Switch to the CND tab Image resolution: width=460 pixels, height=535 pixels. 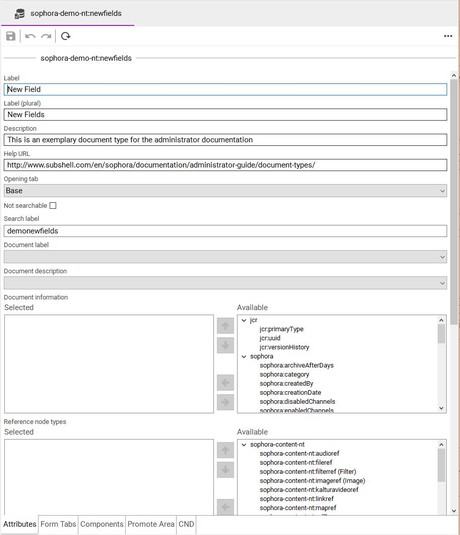coord(186,524)
